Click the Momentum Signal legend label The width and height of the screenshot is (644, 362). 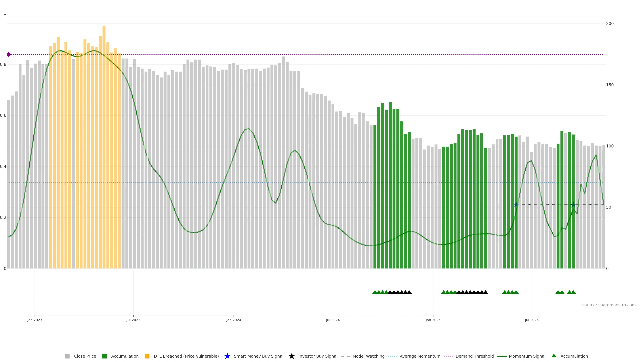click(527, 356)
